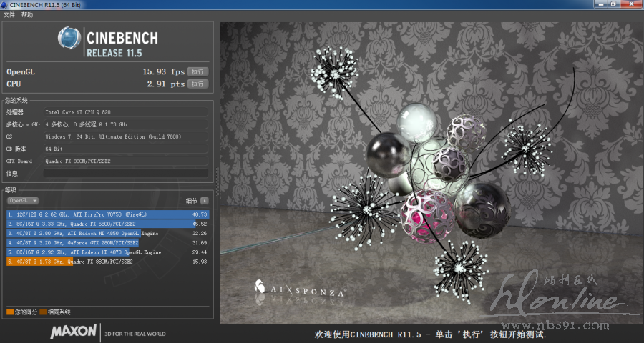The width and height of the screenshot is (644, 343).
Task: Select ranking entry ATI FirePro V8750
Action: coord(107,214)
